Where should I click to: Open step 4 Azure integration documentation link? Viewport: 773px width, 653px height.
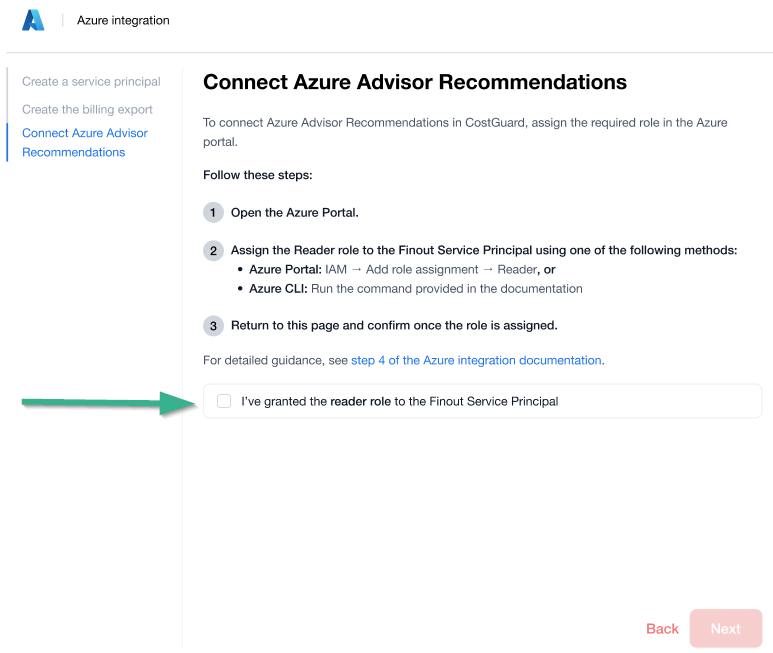476,360
